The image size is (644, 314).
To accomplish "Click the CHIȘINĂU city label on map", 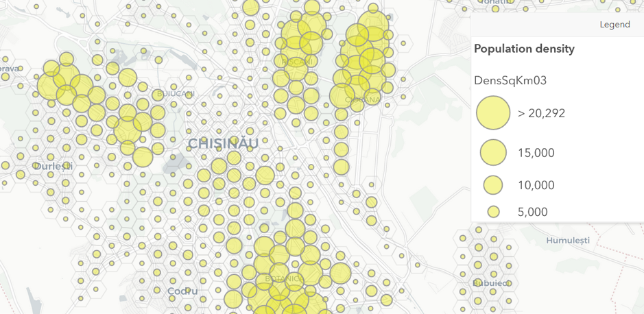I will [x=223, y=144].
